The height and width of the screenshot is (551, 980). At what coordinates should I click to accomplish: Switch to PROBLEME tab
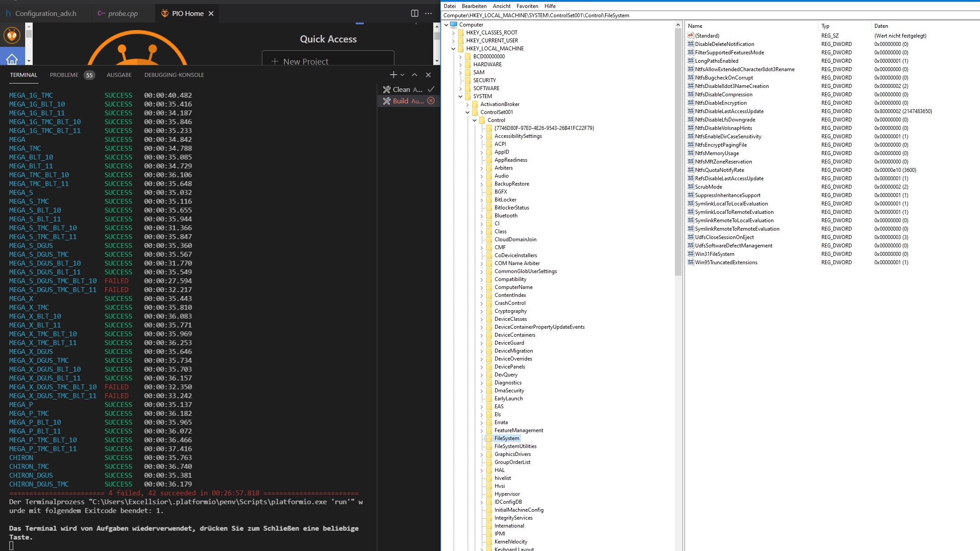(72, 75)
